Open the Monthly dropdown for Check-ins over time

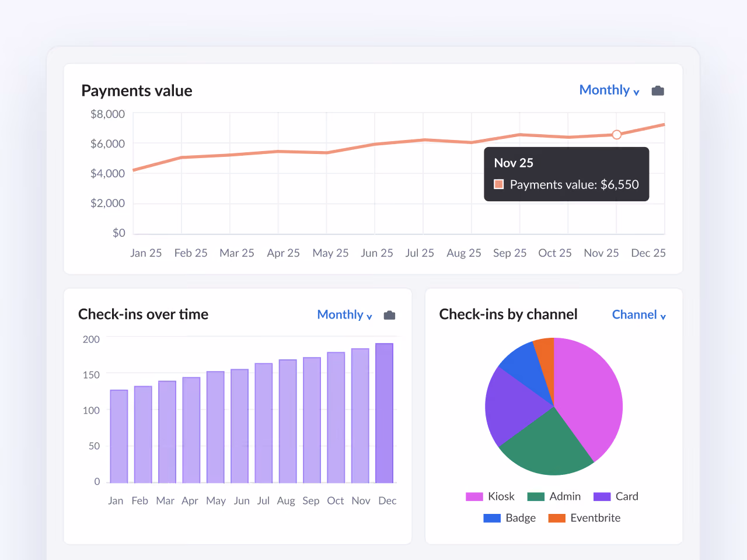click(x=344, y=314)
